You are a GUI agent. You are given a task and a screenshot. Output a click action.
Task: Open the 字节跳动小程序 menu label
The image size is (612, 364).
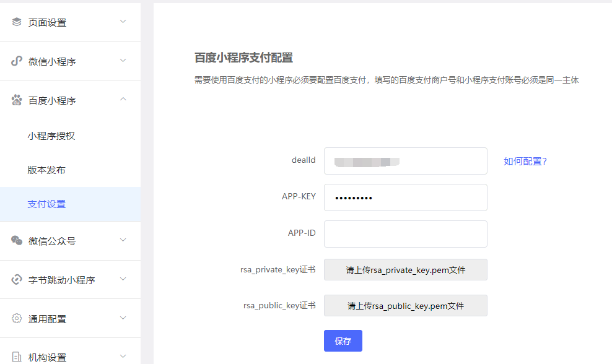[62, 280]
